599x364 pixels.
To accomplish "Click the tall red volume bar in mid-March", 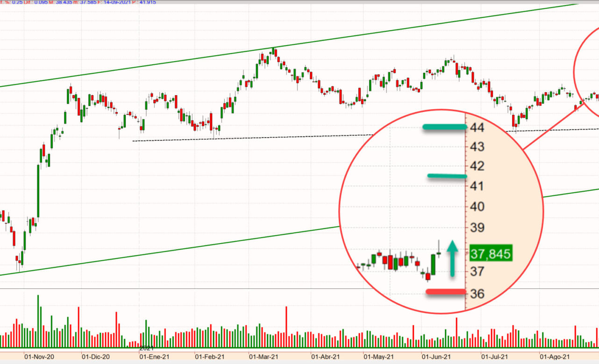I will (x=286, y=327).
